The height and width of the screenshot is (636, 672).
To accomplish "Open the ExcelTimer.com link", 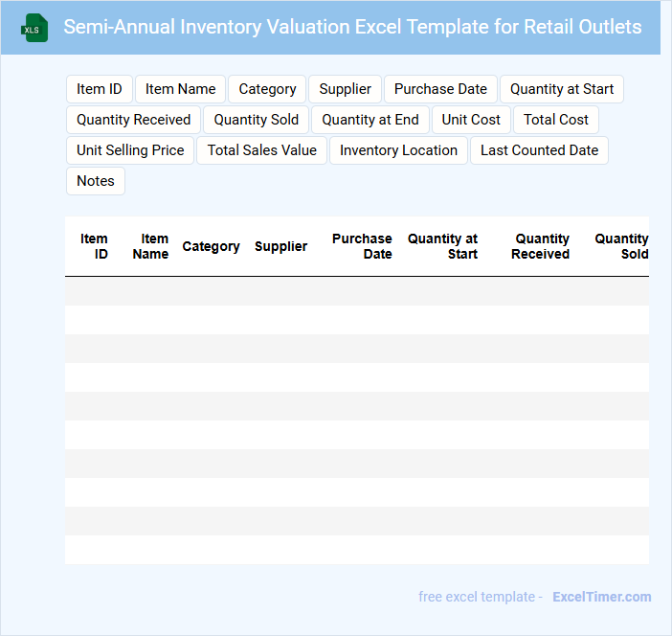I will (x=601, y=597).
